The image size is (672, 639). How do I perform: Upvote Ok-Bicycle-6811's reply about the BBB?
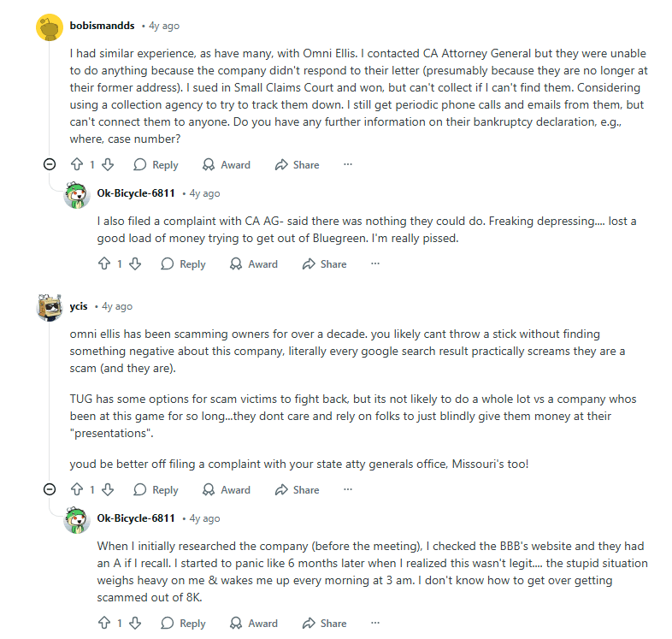104,624
